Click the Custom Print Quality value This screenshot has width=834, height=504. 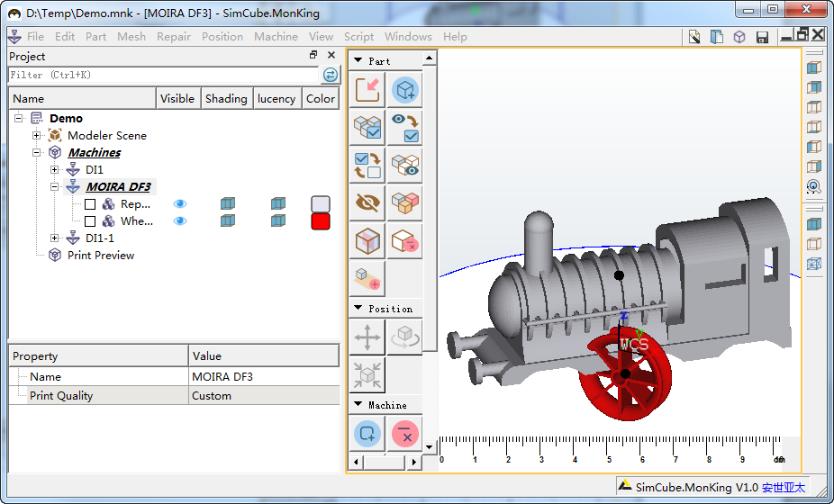click(264, 395)
